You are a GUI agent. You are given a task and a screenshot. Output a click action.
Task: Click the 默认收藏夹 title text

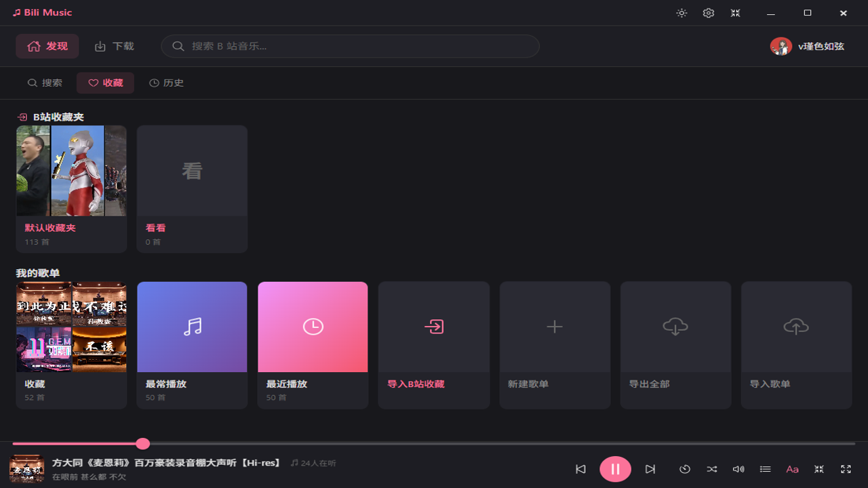50,228
